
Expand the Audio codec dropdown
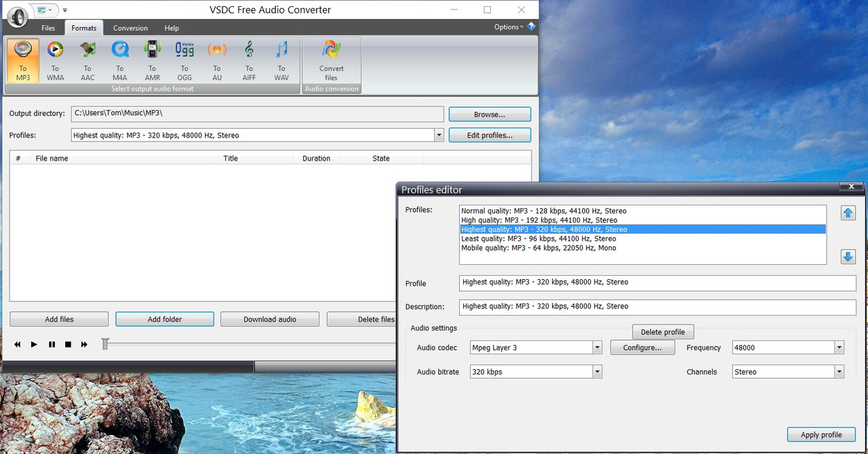(x=597, y=348)
